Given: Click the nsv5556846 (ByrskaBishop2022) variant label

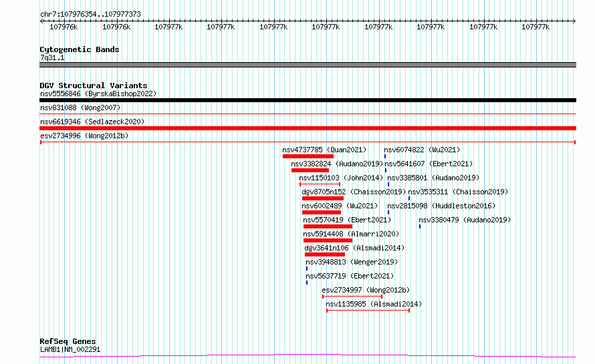Looking at the screenshot, I should point(98,94).
